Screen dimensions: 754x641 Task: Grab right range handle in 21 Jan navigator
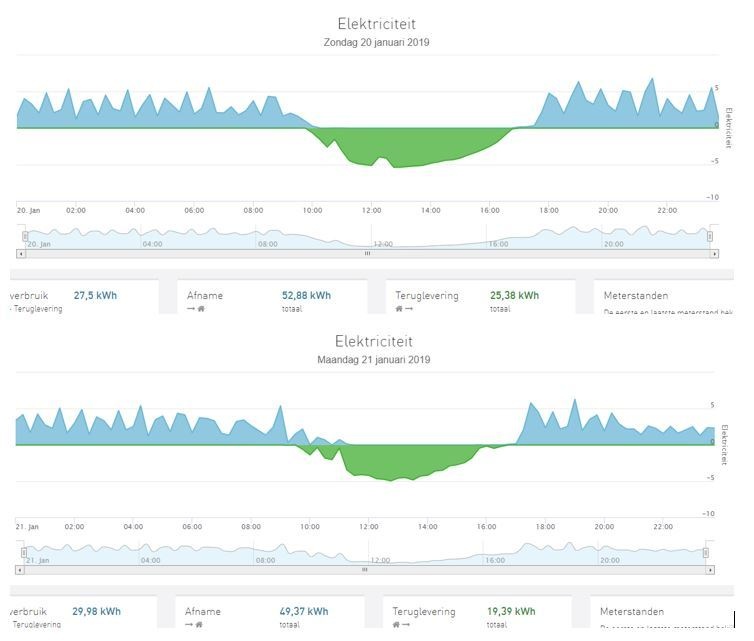click(x=705, y=553)
